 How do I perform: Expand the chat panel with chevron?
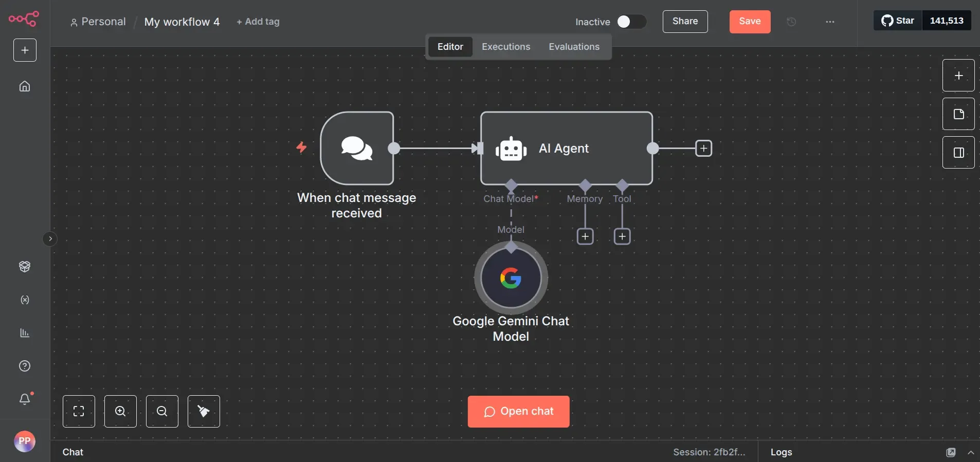[x=971, y=452]
